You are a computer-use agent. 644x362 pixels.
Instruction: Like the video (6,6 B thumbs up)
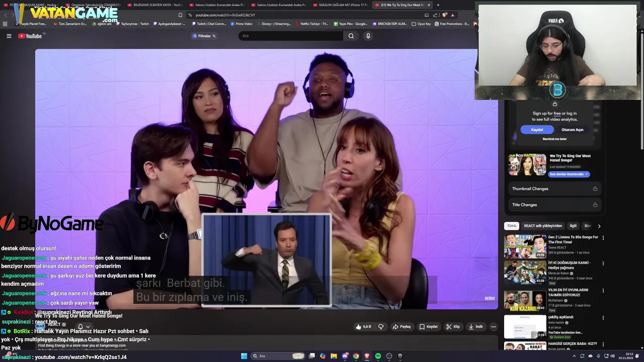363,327
